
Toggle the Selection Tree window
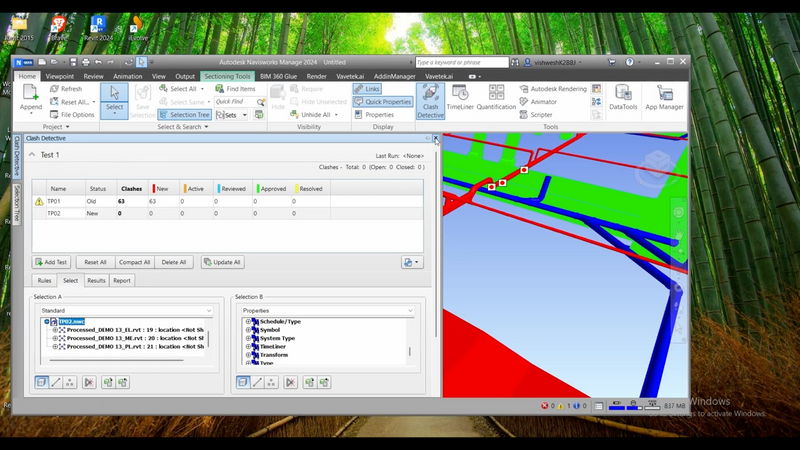point(184,115)
